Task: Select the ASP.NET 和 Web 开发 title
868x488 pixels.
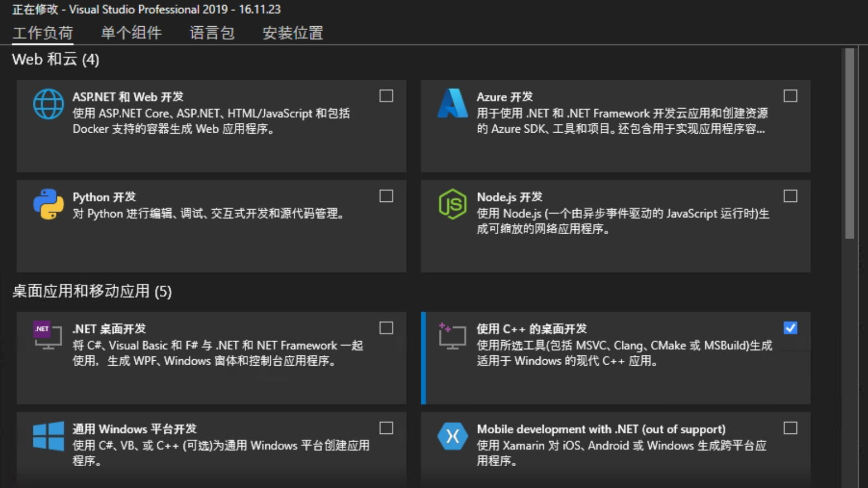Action: [x=128, y=97]
